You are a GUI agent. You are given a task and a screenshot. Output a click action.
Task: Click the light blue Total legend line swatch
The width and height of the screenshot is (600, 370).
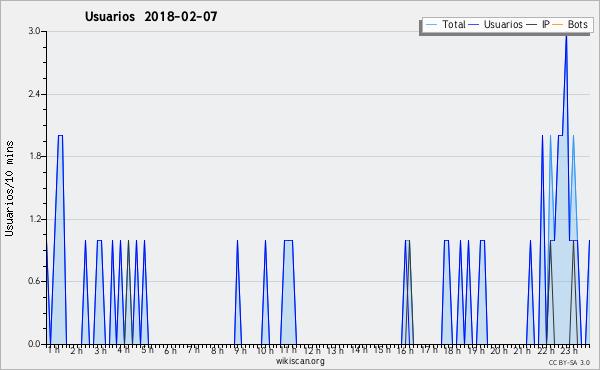(x=431, y=25)
